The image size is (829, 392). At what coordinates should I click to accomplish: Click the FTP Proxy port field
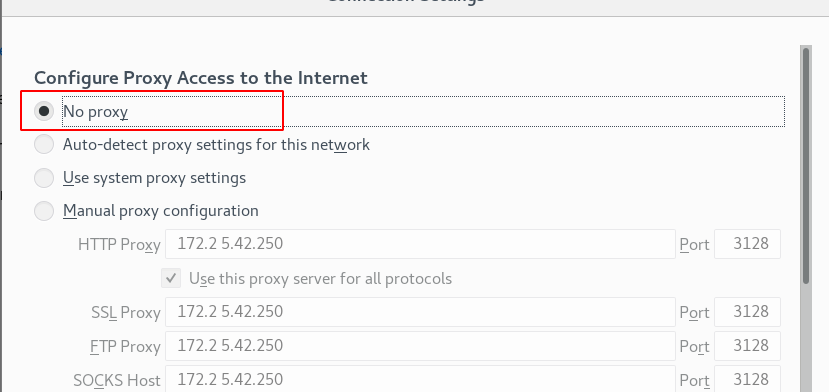click(x=748, y=346)
